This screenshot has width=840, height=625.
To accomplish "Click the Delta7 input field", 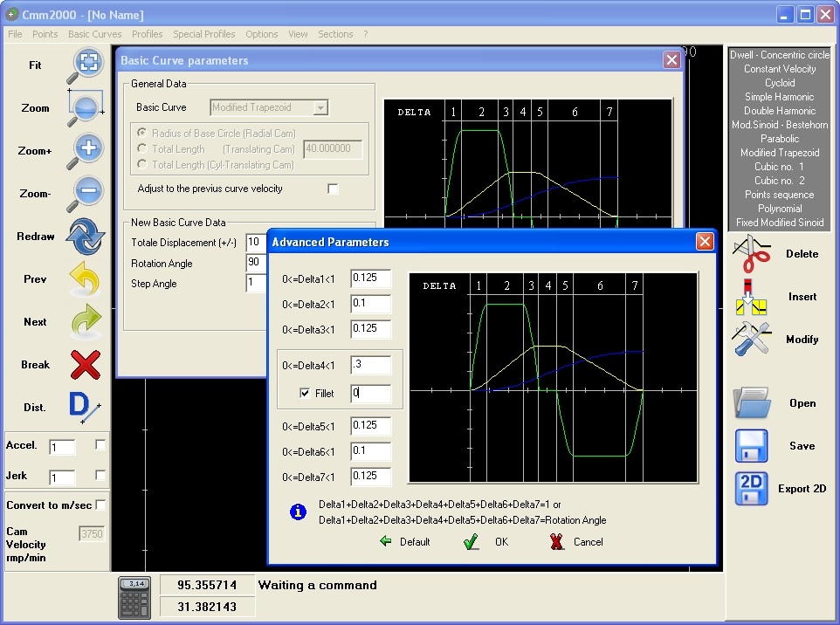I will 371,476.
